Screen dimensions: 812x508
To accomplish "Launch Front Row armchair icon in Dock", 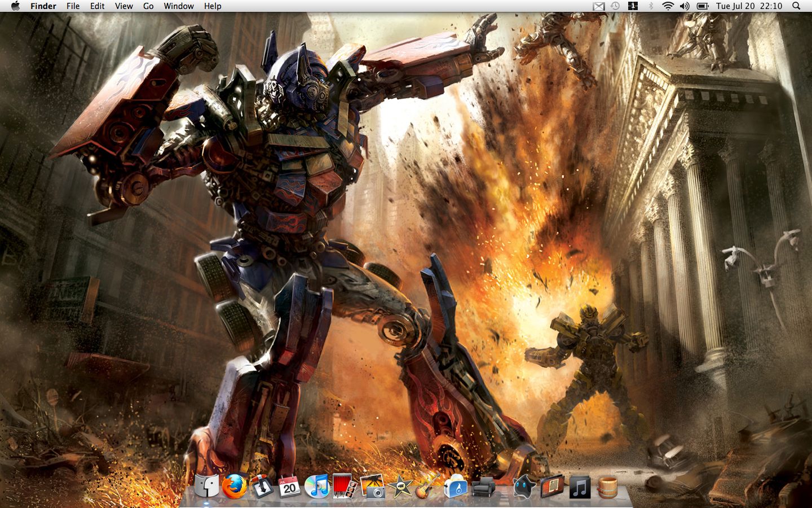I will pos(483,487).
